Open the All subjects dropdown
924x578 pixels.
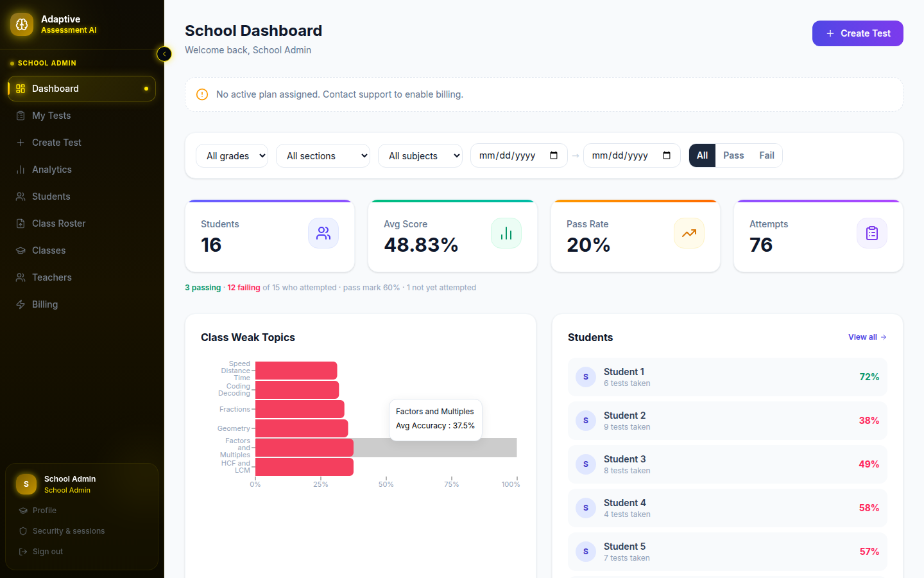[x=420, y=155]
